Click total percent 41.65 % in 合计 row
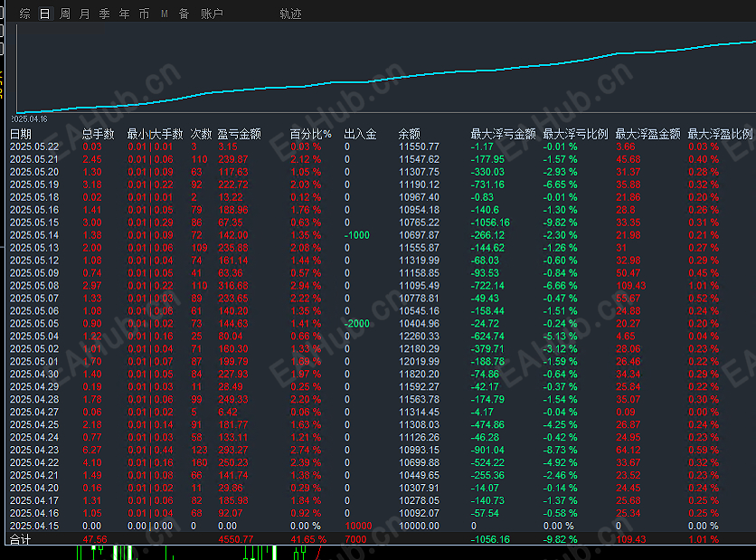This screenshot has width=756, height=560. (308, 539)
